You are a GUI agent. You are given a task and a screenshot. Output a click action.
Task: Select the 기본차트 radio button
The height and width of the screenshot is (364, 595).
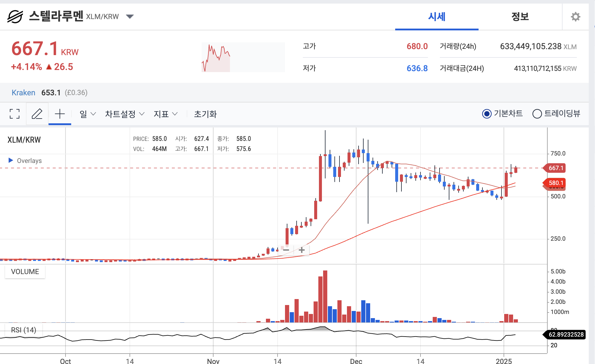pyautogui.click(x=487, y=114)
